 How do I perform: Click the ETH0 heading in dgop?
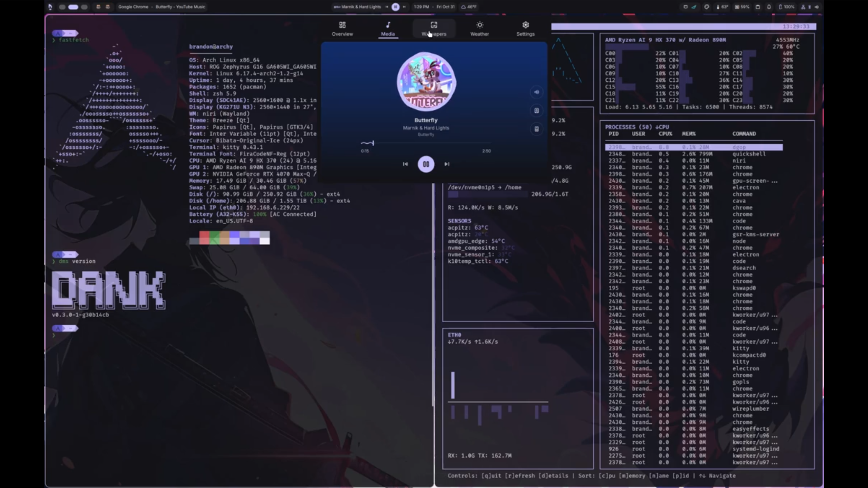pos(454,335)
